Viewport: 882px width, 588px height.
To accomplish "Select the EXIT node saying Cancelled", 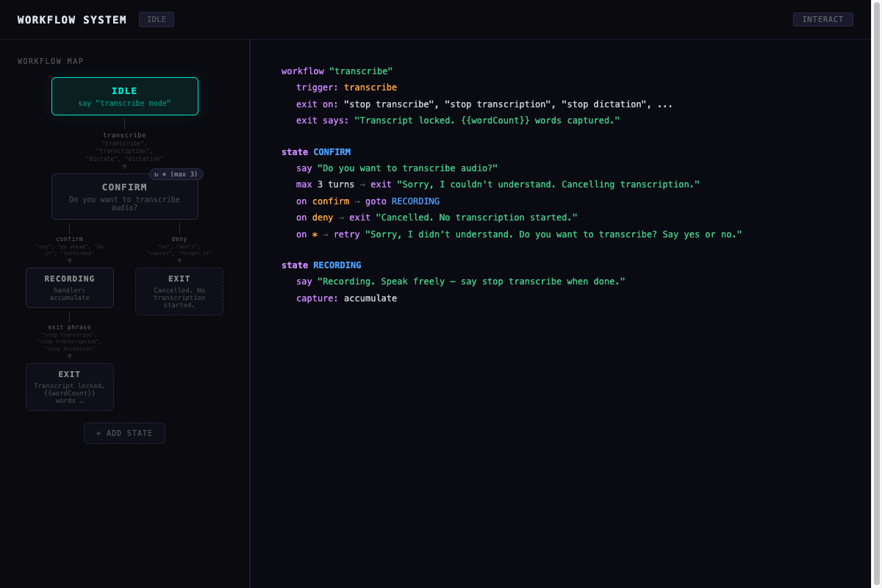I will click(179, 291).
